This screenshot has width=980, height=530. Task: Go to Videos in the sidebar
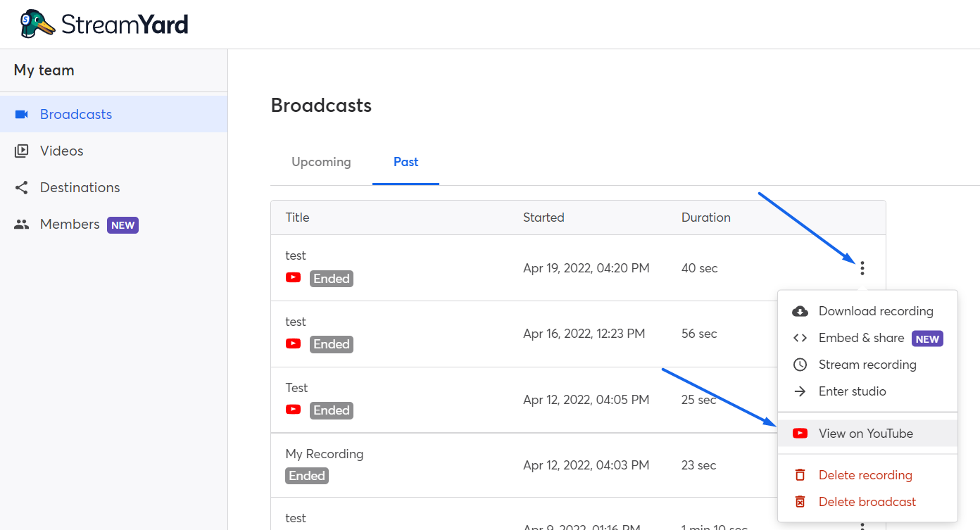(113, 151)
